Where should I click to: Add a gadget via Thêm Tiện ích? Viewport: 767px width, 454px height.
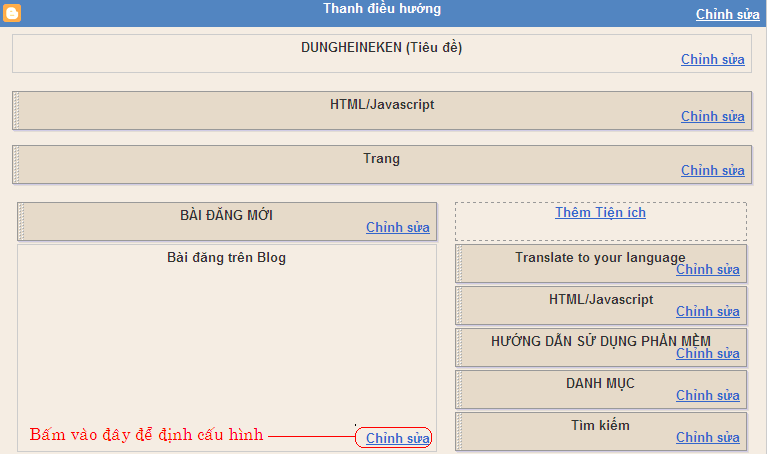click(x=600, y=213)
